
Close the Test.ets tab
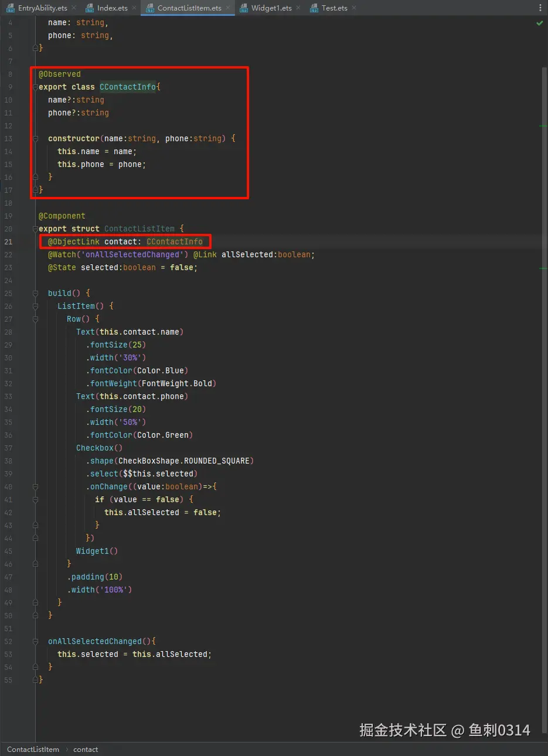point(354,8)
